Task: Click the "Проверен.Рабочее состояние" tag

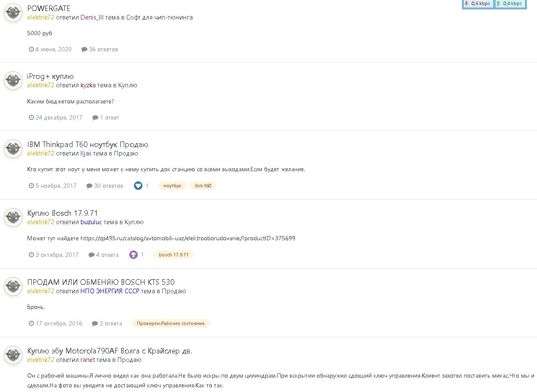Action: [171, 323]
